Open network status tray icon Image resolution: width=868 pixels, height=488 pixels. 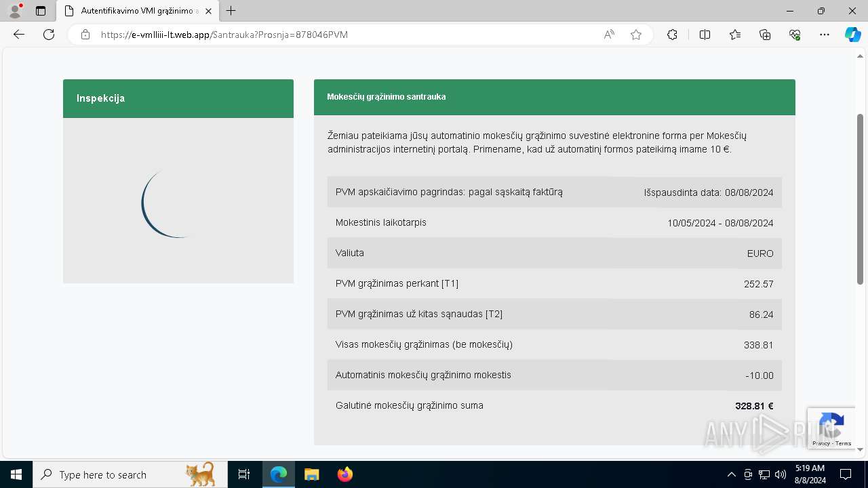coord(764,474)
